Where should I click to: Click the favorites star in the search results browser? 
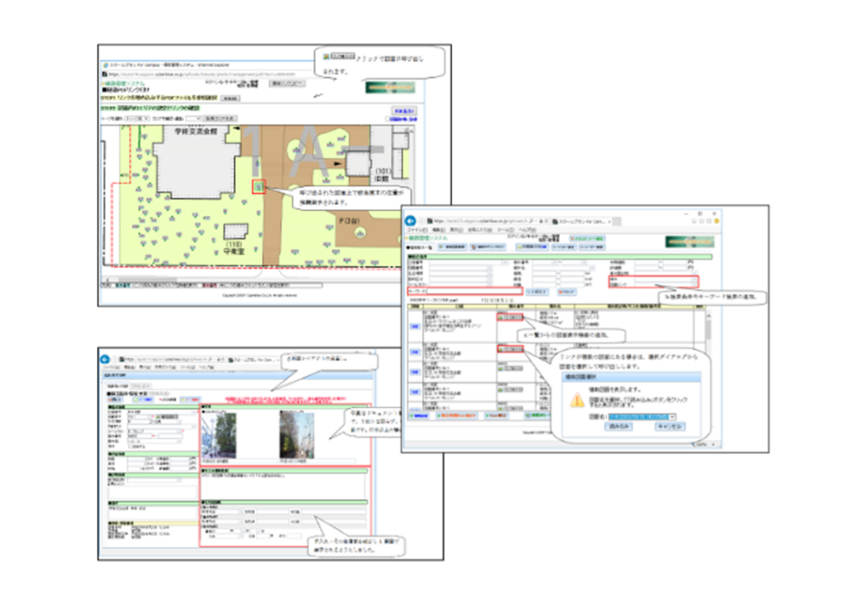pos(701,221)
